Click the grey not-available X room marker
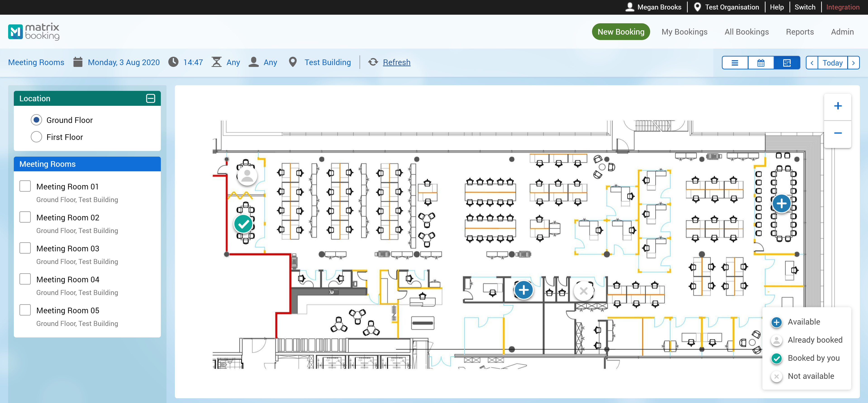The image size is (868, 403). (584, 291)
